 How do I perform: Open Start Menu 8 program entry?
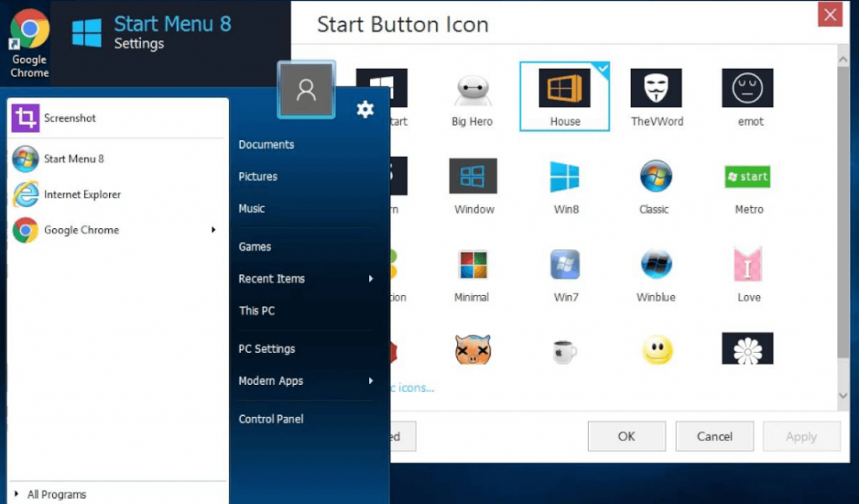pos(117,158)
